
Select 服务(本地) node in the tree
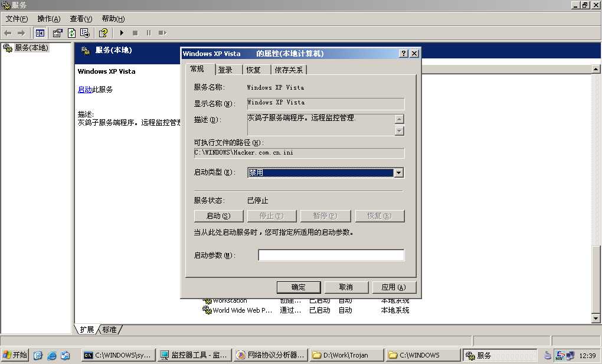31,48
